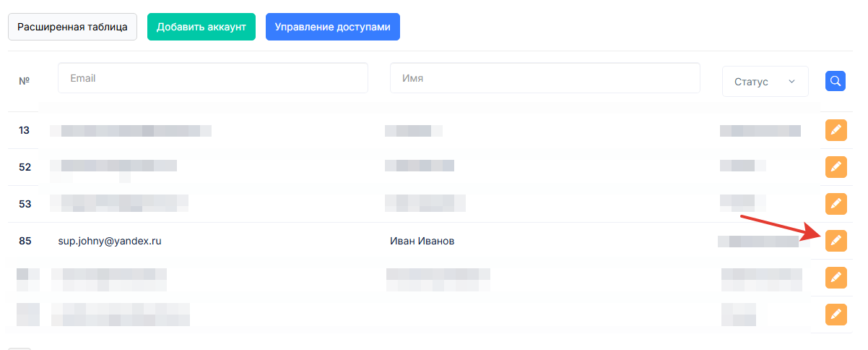
Task: Click row number 85
Action: point(25,241)
